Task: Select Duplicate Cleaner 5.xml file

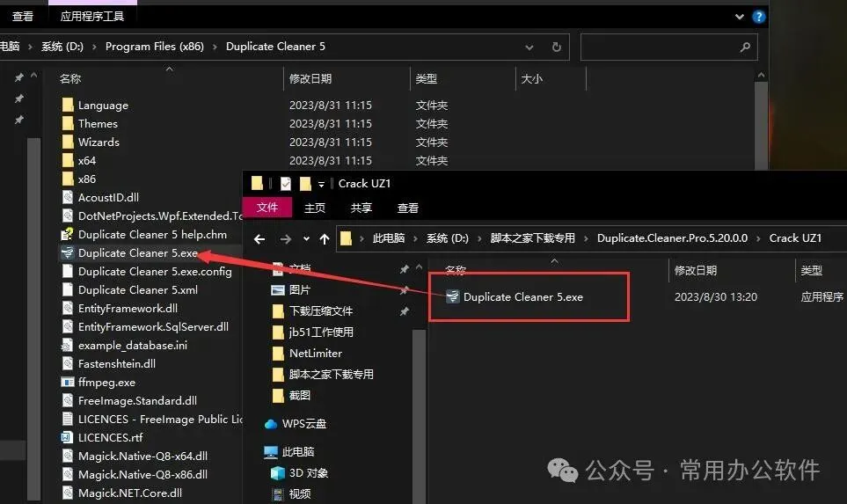Action: coord(138,289)
